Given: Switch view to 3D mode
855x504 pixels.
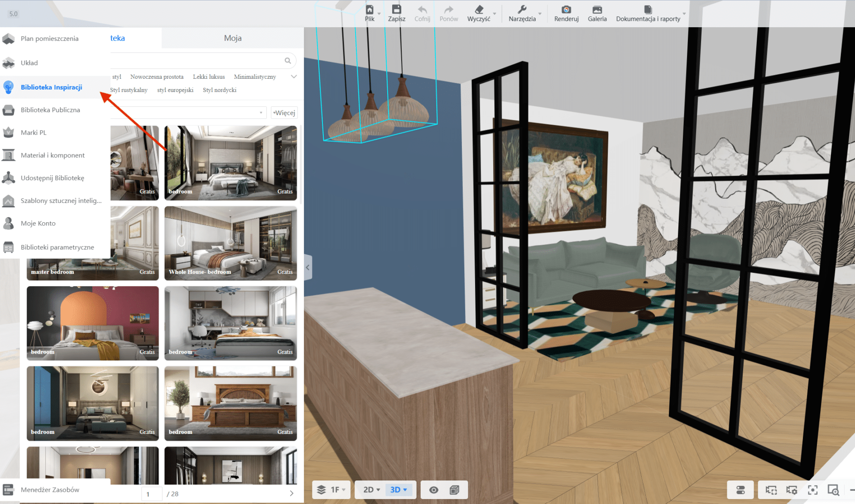Looking at the screenshot, I should (398, 490).
